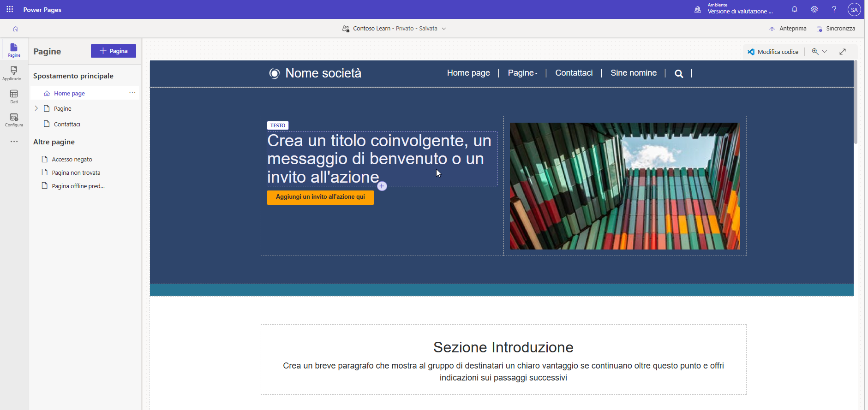Click the Sincronizza sync icon

(820, 29)
